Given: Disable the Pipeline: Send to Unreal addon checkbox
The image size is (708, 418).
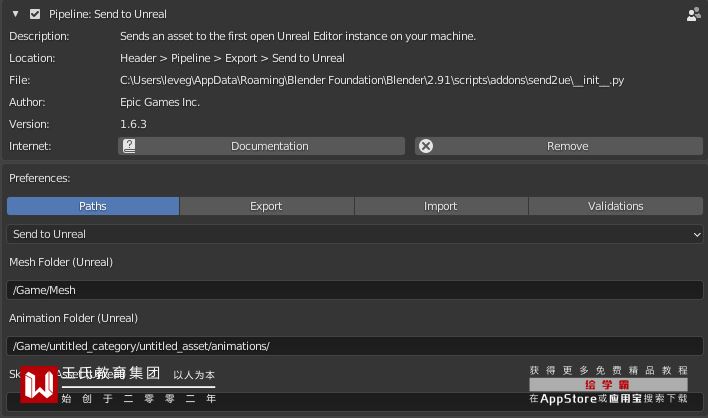Looking at the screenshot, I should 35,14.
